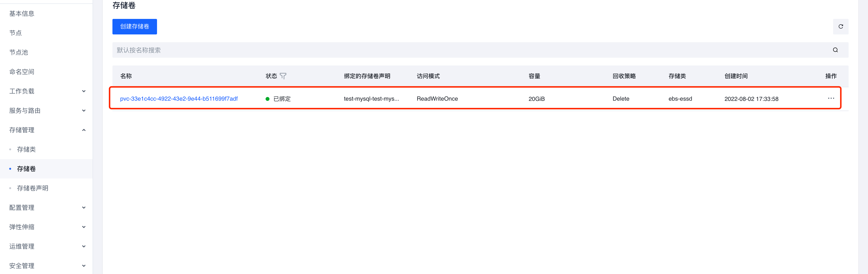Select 存储卷声明 submenu item

coord(33,188)
